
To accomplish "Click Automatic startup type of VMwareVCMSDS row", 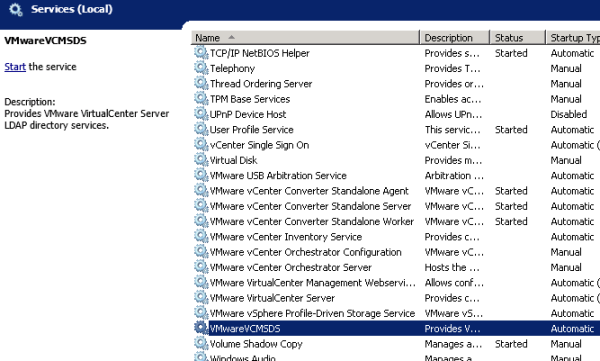I will [x=572, y=329].
